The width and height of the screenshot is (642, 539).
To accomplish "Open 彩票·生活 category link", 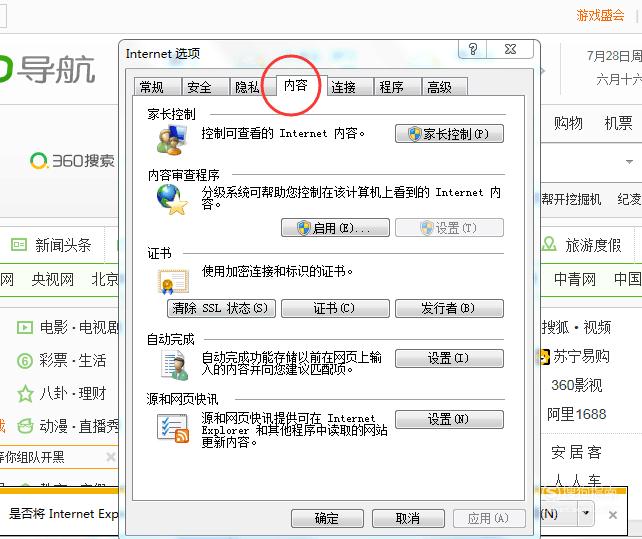I will tap(72, 360).
